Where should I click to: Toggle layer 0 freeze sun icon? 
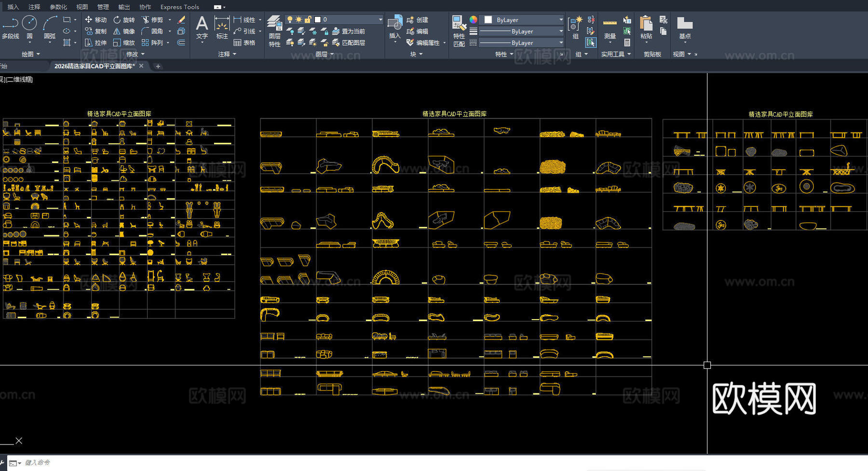point(299,20)
